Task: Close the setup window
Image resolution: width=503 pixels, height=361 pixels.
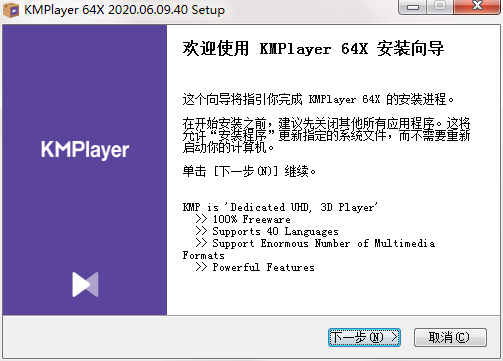Action: 477,7
